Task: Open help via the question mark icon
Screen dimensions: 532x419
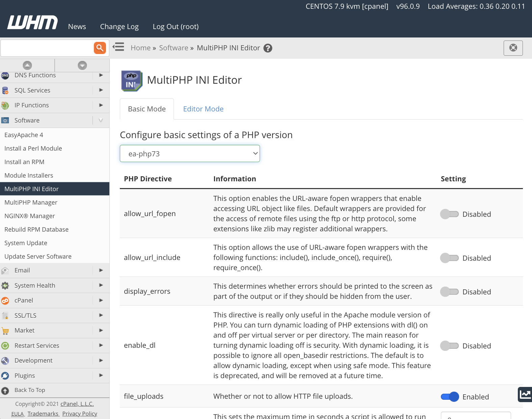Action: pyautogui.click(x=268, y=48)
